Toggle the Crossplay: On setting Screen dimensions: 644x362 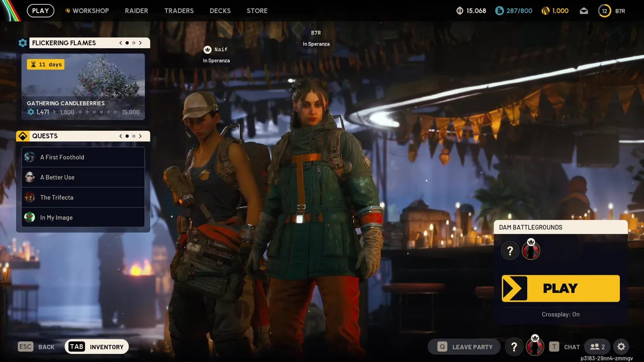560,314
